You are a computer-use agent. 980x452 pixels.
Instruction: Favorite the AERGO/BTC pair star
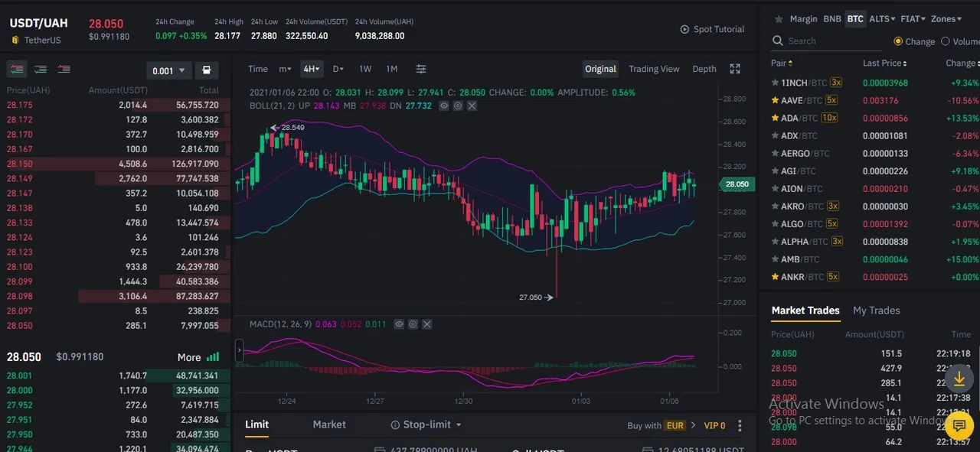[x=776, y=153]
